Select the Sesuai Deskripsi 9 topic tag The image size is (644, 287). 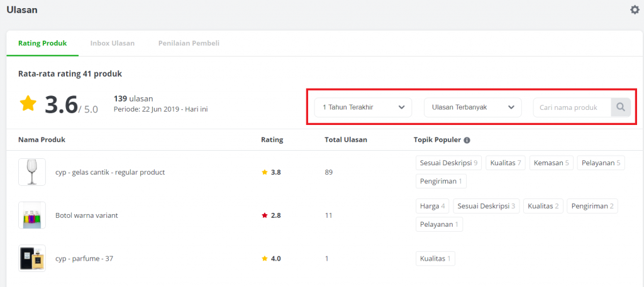point(448,163)
